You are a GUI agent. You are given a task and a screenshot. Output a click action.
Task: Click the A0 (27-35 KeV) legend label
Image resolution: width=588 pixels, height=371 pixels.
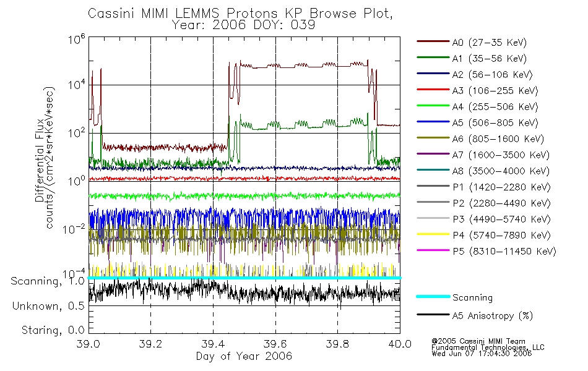[490, 43]
